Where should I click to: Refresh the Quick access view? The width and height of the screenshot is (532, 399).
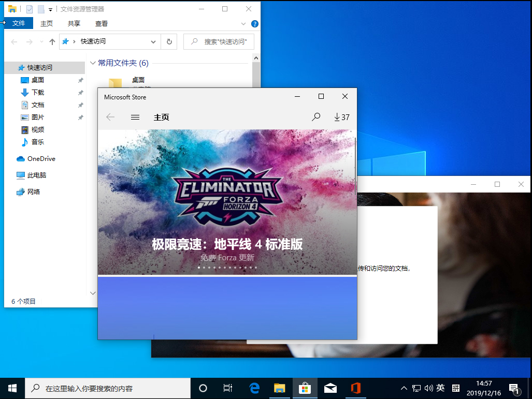(x=169, y=41)
